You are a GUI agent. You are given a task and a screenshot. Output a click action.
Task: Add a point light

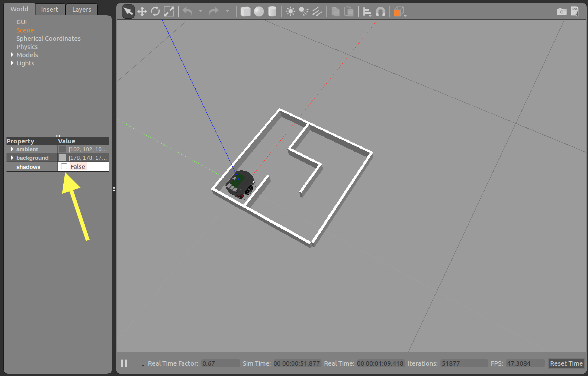[x=290, y=11]
